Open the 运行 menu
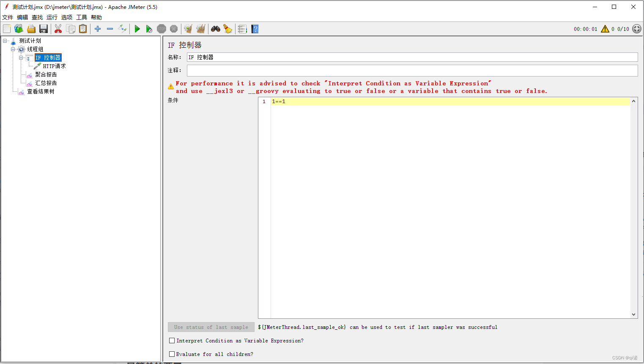This screenshot has height=364, width=644. tap(52, 17)
